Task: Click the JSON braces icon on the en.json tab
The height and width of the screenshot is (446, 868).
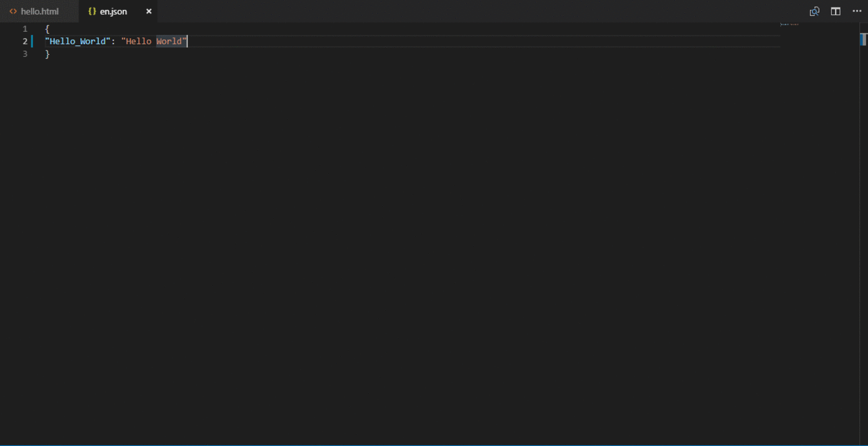Action: pyautogui.click(x=92, y=11)
